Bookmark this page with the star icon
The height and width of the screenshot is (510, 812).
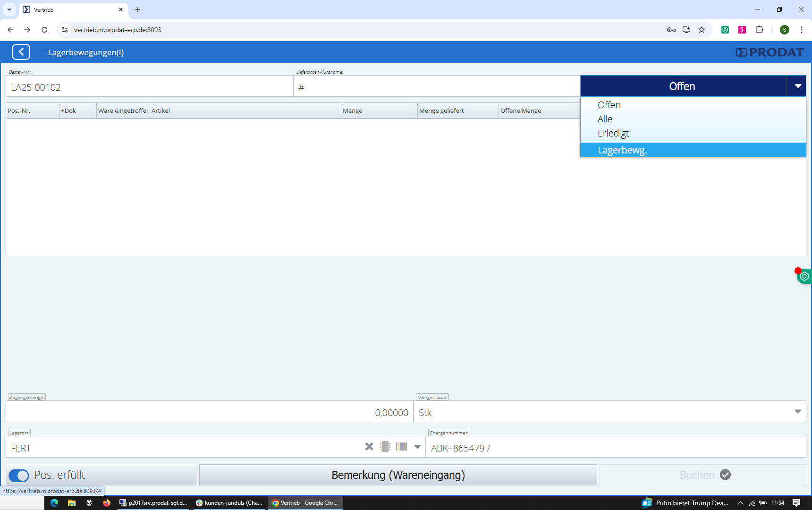(702, 30)
